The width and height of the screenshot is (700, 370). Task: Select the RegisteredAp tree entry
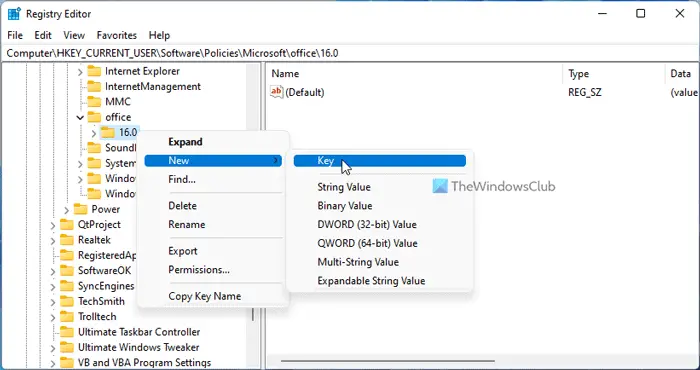[107, 255]
